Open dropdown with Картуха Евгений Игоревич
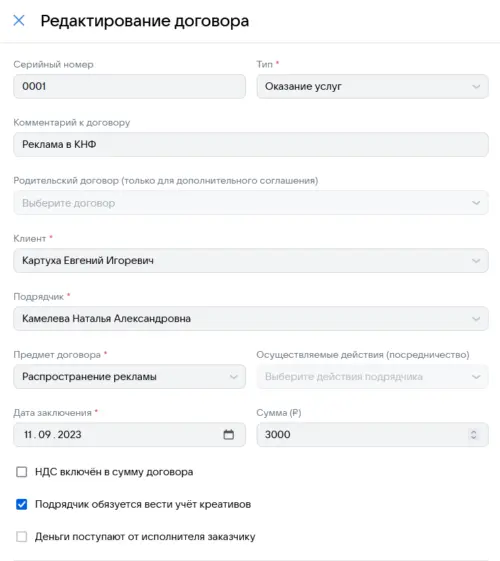This screenshot has width=500, height=561. coord(251,261)
